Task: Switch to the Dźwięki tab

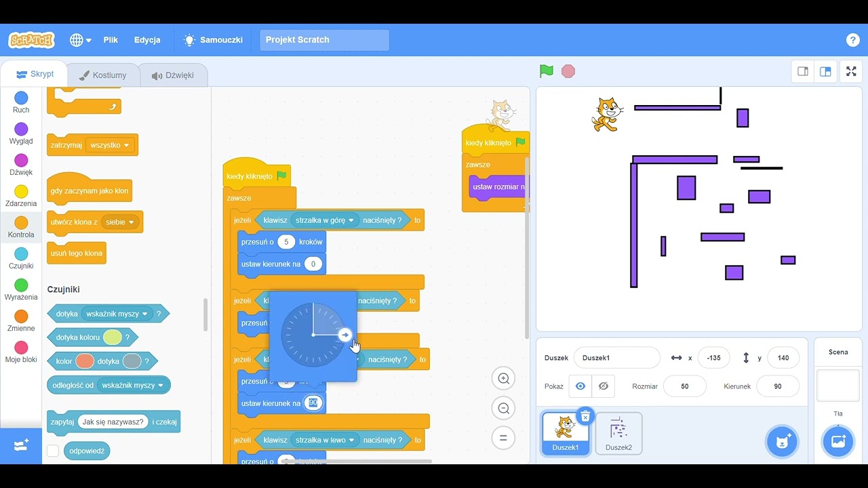Action: point(173,75)
